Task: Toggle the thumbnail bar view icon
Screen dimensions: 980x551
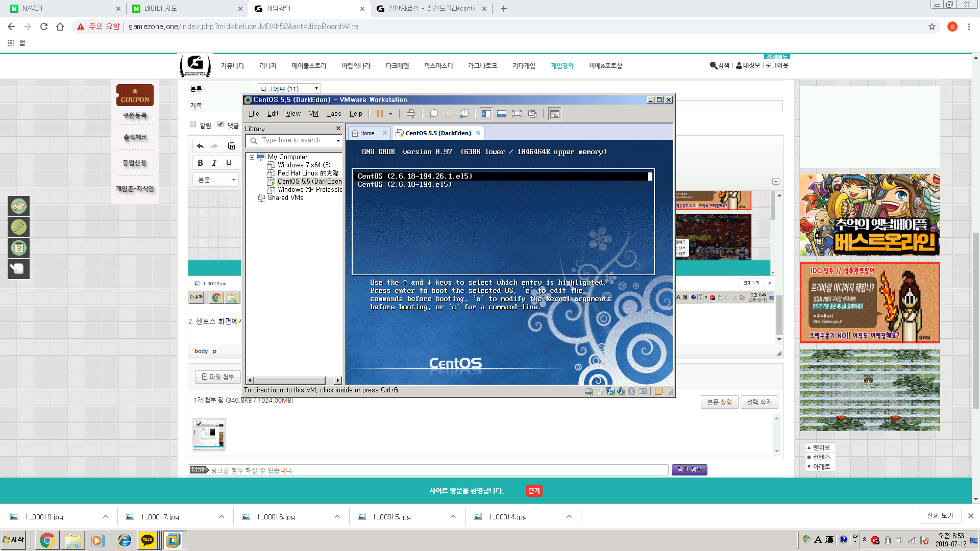Action: tap(502, 114)
